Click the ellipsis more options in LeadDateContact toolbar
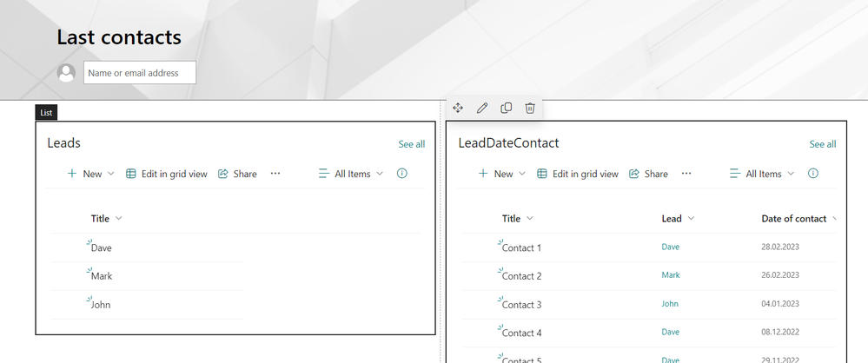Screen dimensions: 868x363 point(686,173)
